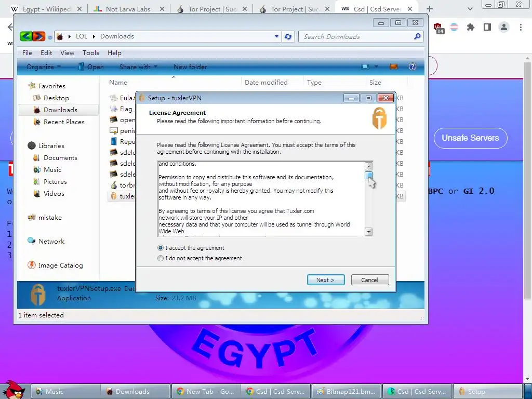This screenshot has height=399, width=532.
Task: Select the Eula file icon
Action: 114,98
